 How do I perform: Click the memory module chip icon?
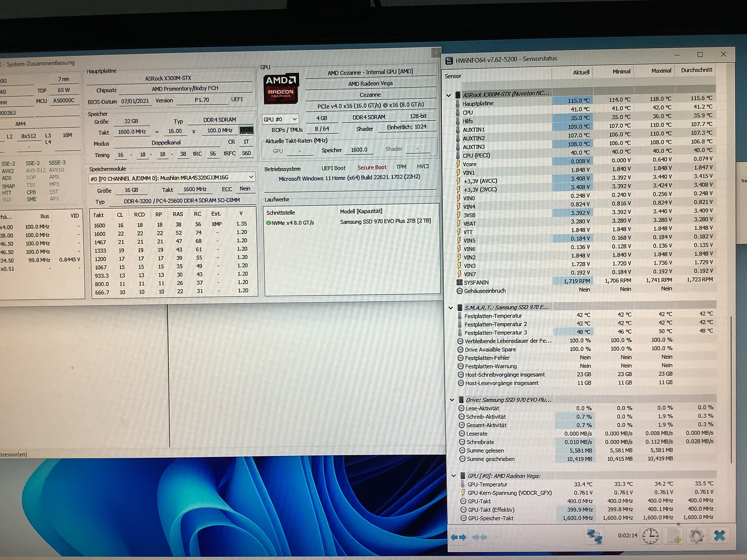[x=246, y=130]
